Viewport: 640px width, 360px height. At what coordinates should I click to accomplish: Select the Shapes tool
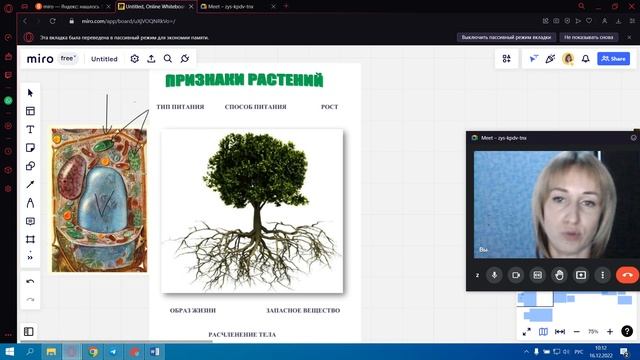(x=30, y=166)
